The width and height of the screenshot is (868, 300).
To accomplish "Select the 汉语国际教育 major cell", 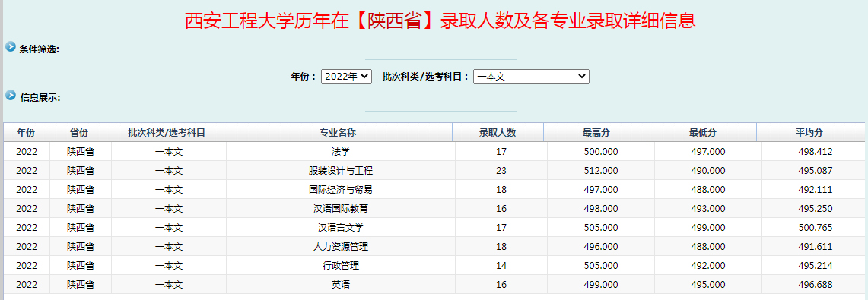I will coord(341,208).
